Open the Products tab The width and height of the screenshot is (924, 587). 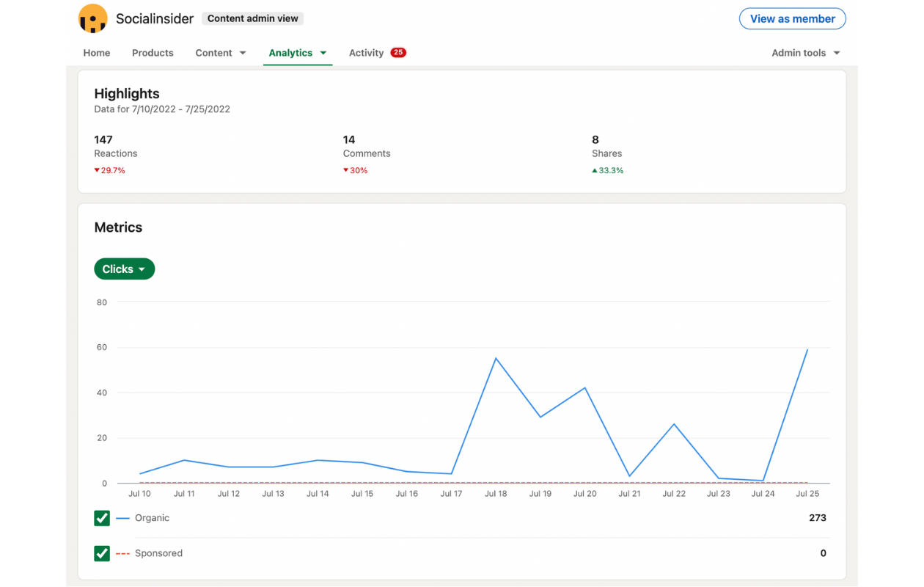pyautogui.click(x=153, y=53)
